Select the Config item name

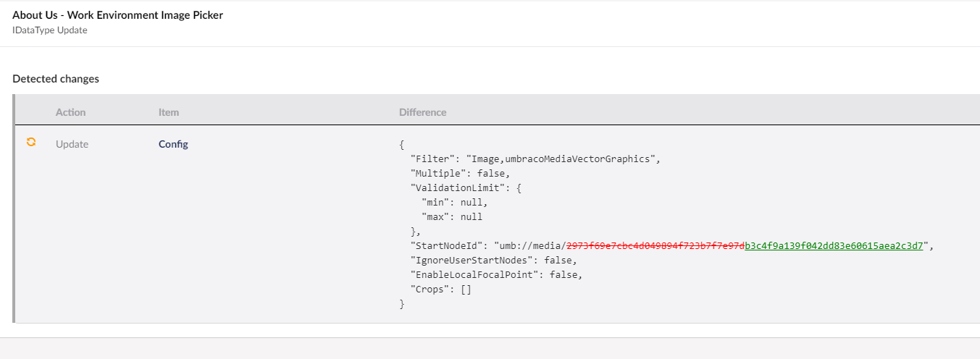[173, 144]
